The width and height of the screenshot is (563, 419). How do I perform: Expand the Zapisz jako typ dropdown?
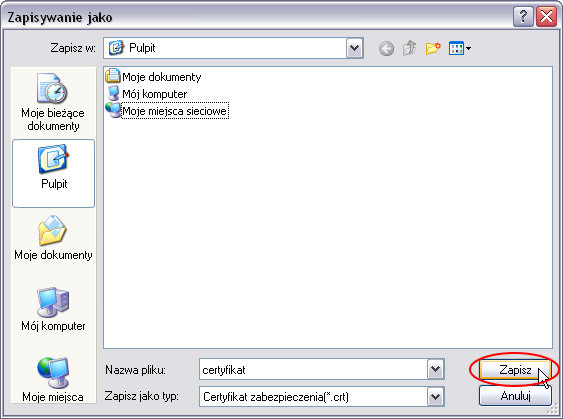coord(436,397)
